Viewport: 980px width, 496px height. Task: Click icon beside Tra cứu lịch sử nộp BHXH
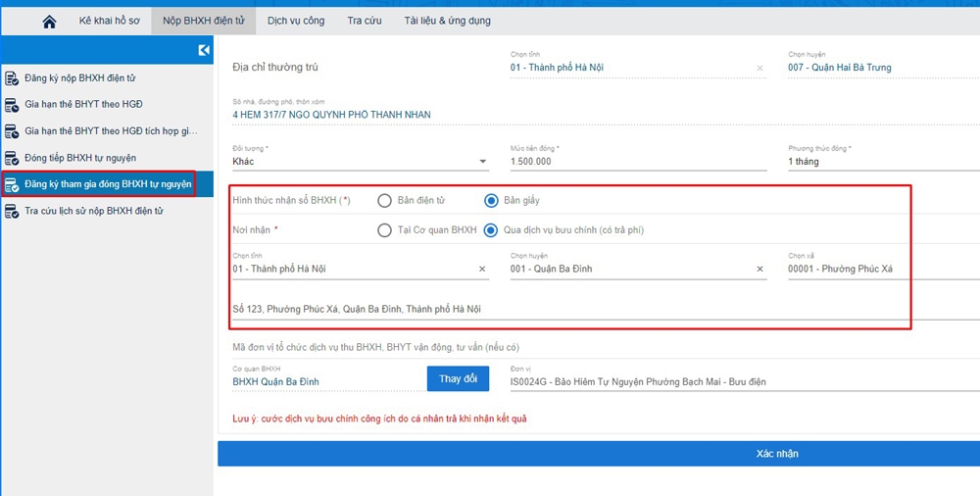[x=12, y=211]
